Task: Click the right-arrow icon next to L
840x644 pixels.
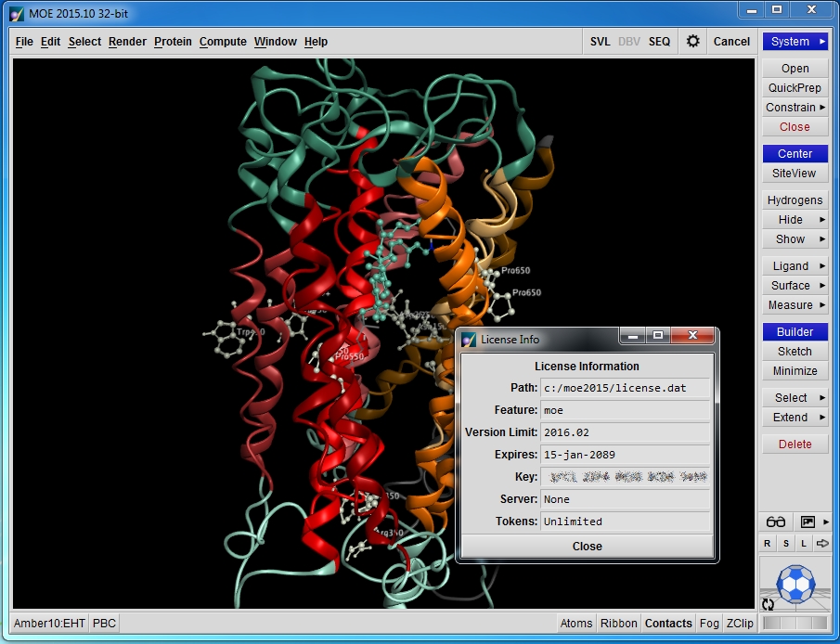Action: [821, 543]
